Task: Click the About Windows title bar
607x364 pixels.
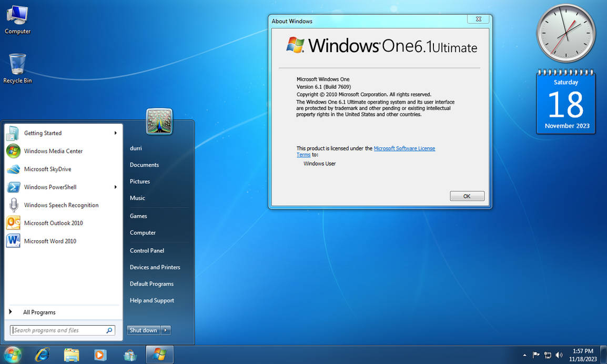Action: tap(368, 21)
